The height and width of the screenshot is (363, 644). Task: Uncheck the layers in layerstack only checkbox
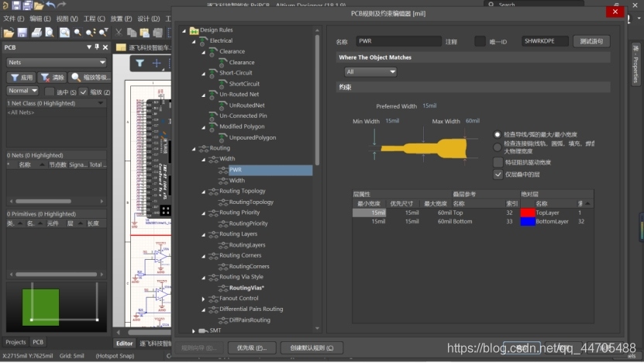pyautogui.click(x=498, y=175)
